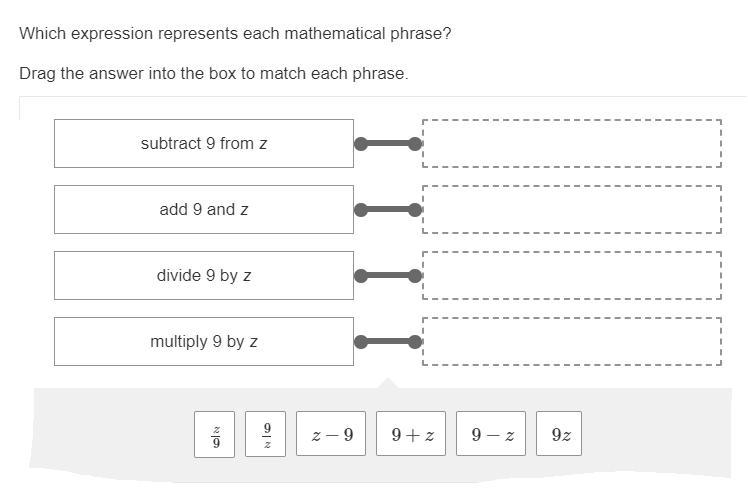This screenshot has height=491, width=748.
Task: Focus the dashed drop box beside "divide 9 by z"
Action: coord(572,275)
